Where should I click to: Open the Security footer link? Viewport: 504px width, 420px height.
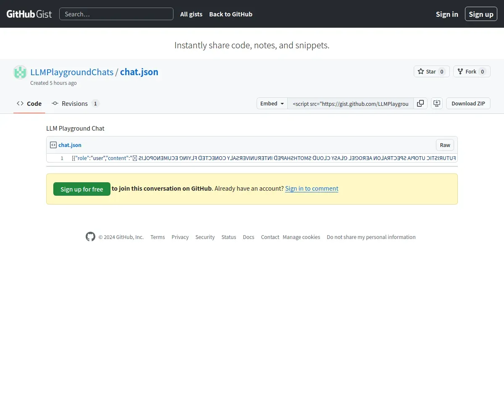(x=205, y=237)
